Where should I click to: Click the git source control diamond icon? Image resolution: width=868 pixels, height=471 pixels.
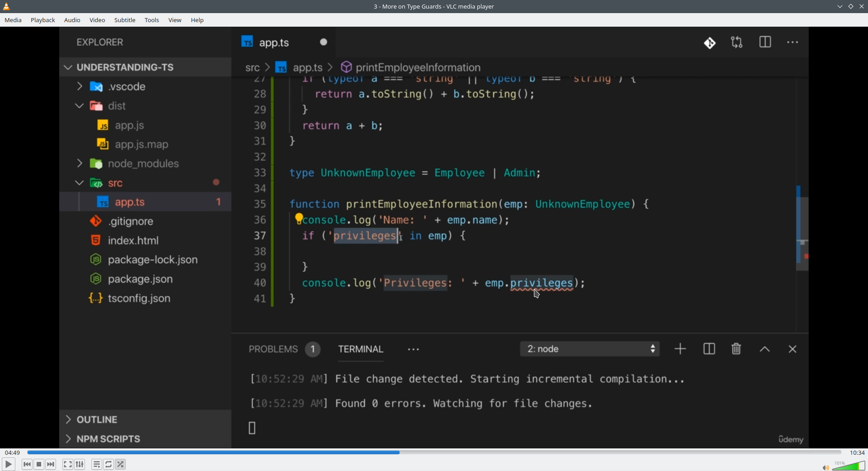coord(710,43)
